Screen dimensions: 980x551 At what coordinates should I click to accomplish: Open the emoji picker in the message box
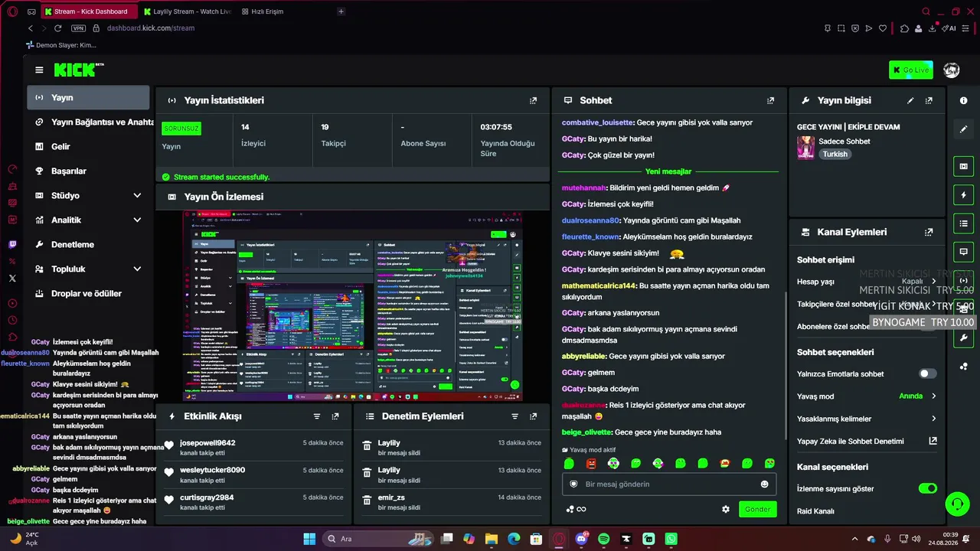pyautogui.click(x=764, y=484)
